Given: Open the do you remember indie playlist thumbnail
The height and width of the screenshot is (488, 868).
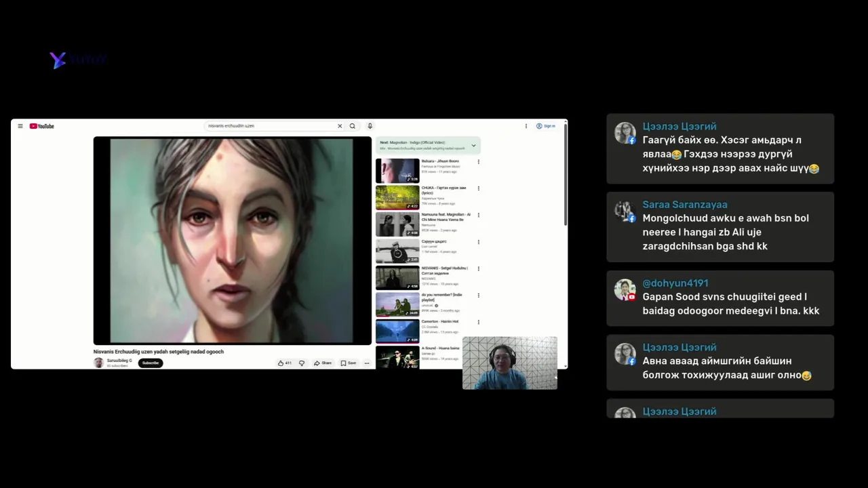Looking at the screenshot, I should coord(397,304).
